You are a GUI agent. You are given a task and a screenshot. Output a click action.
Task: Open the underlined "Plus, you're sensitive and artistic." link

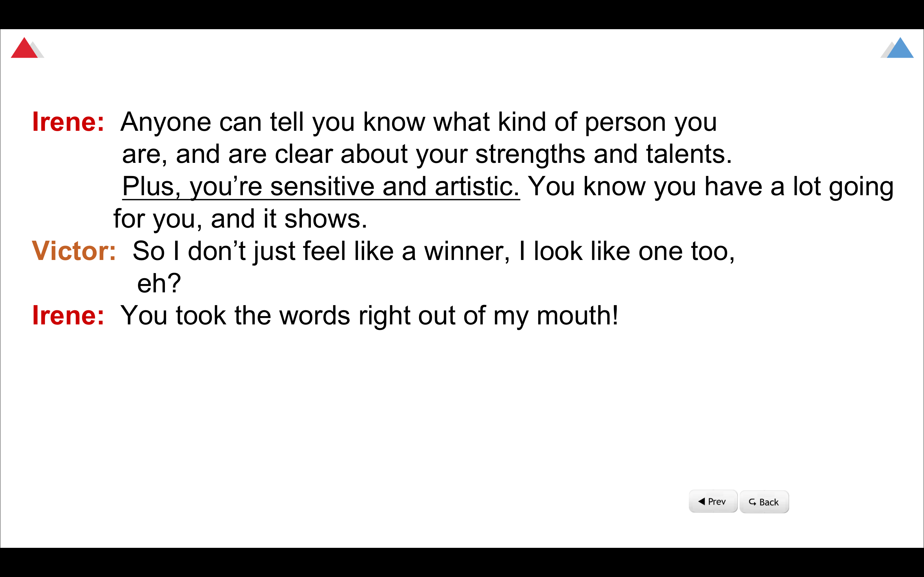[320, 187]
